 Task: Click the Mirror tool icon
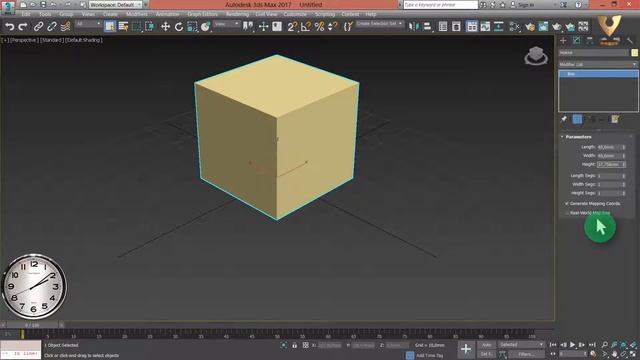click(413, 27)
